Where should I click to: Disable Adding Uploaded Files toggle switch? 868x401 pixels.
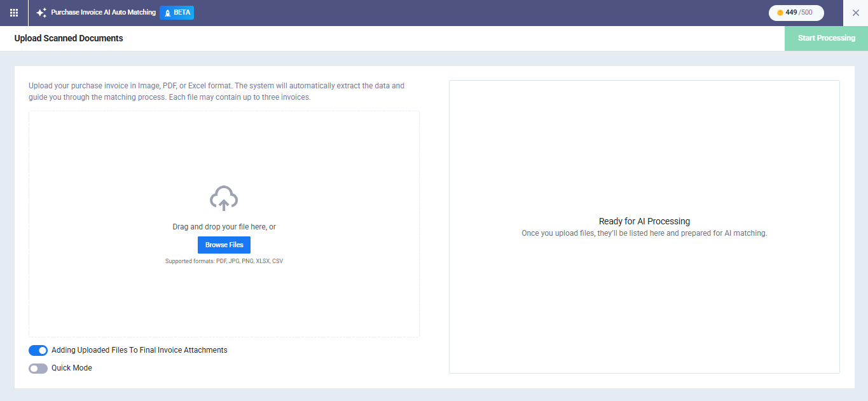pos(38,350)
